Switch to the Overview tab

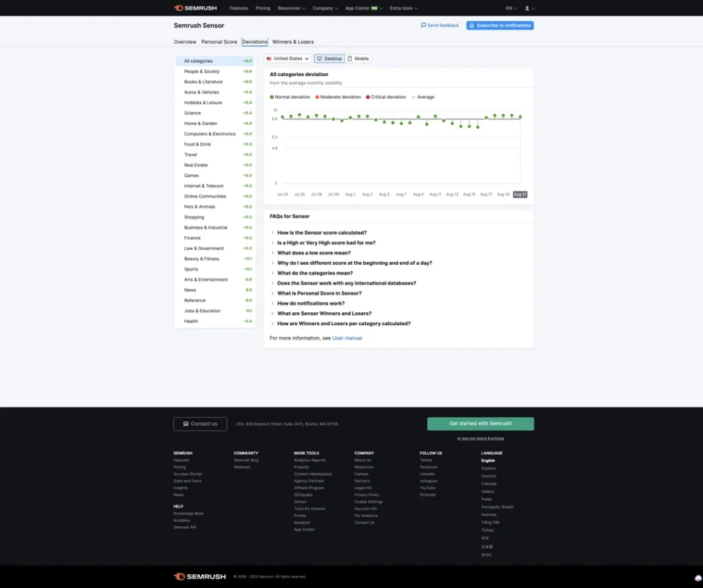point(185,42)
